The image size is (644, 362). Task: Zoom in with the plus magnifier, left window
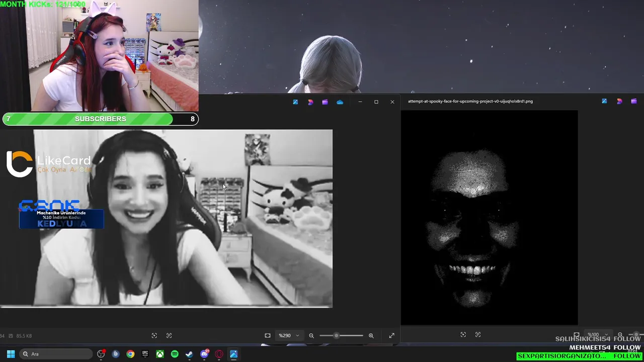[x=371, y=335]
